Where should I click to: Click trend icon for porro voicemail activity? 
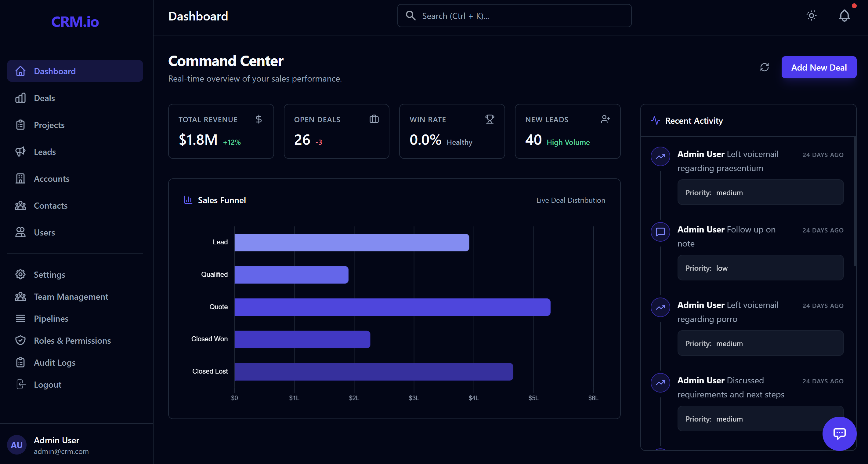(660, 307)
